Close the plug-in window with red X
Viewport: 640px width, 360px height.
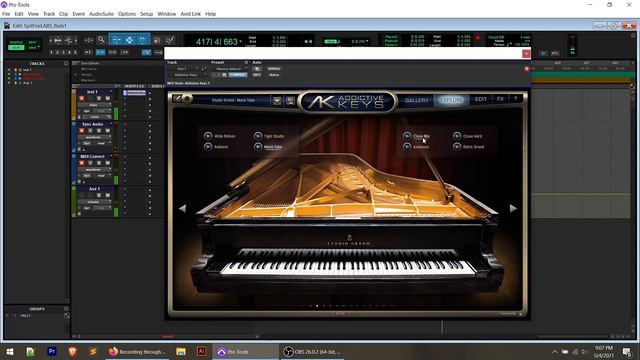point(526,53)
